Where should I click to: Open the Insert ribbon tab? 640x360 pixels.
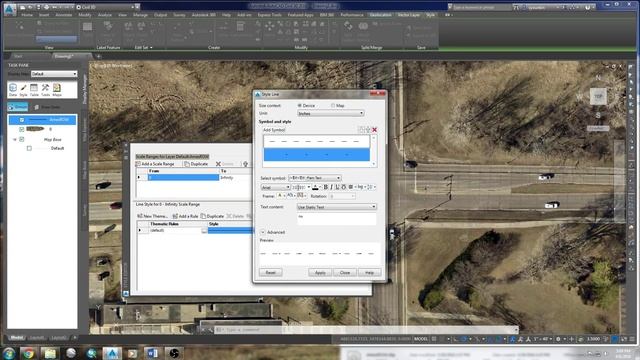(44, 15)
